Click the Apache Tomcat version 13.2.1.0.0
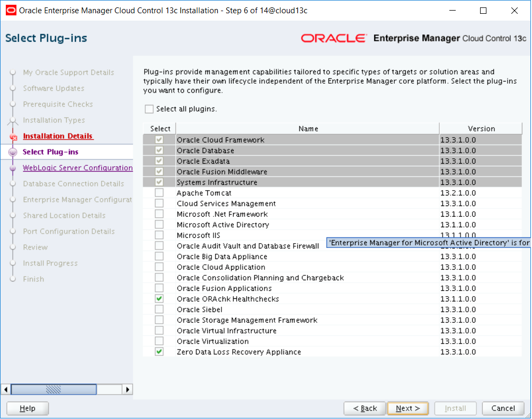Screen dimensions: 532x419 (x=458, y=193)
